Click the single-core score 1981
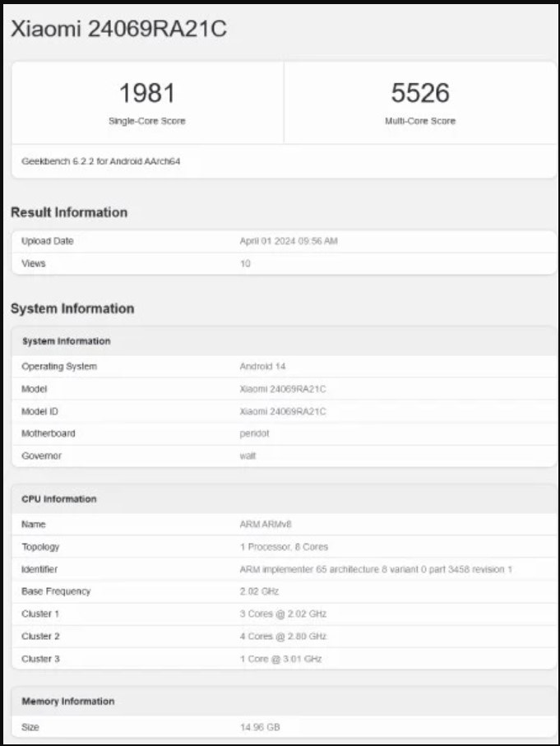This screenshot has width=560, height=746. pos(147,93)
